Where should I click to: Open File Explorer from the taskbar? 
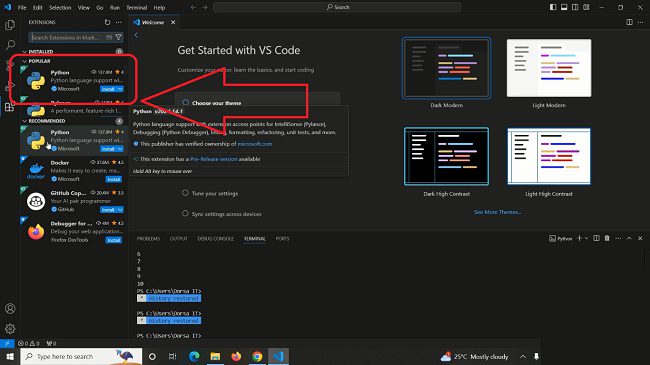point(215,356)
